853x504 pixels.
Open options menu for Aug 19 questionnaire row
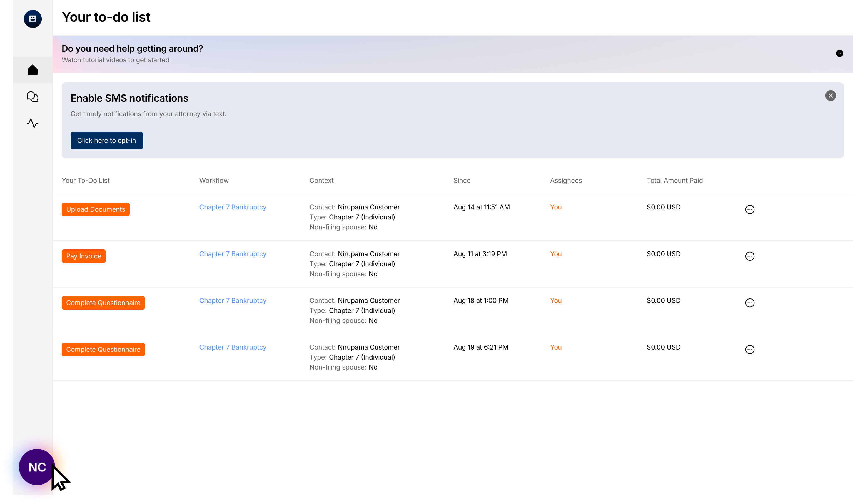tap(750, 350)
